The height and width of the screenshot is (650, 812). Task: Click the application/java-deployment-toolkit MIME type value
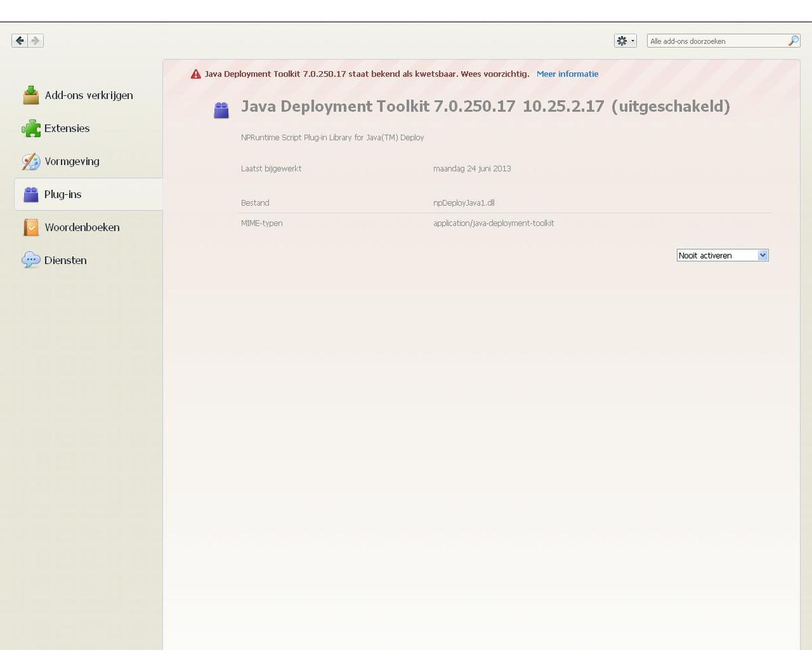tap(493, 223)
